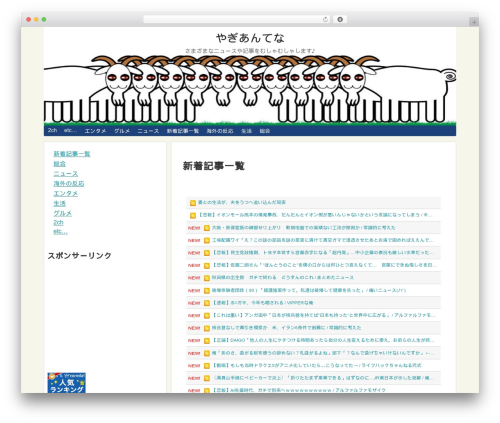The height and width of the screenshot is (423, 500).
Task: Click the feed icon of the 大阪・新御堂筋 article
Action: (207, 228)
